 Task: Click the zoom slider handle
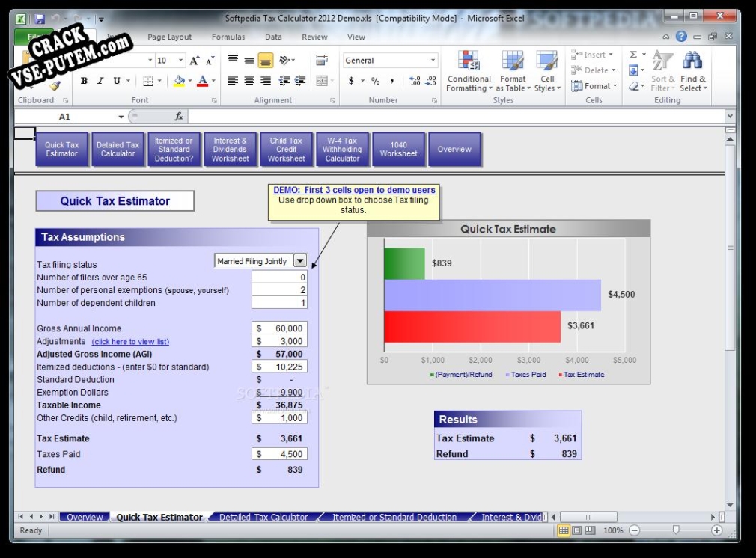pyautogui.click(x=675, y=530)
